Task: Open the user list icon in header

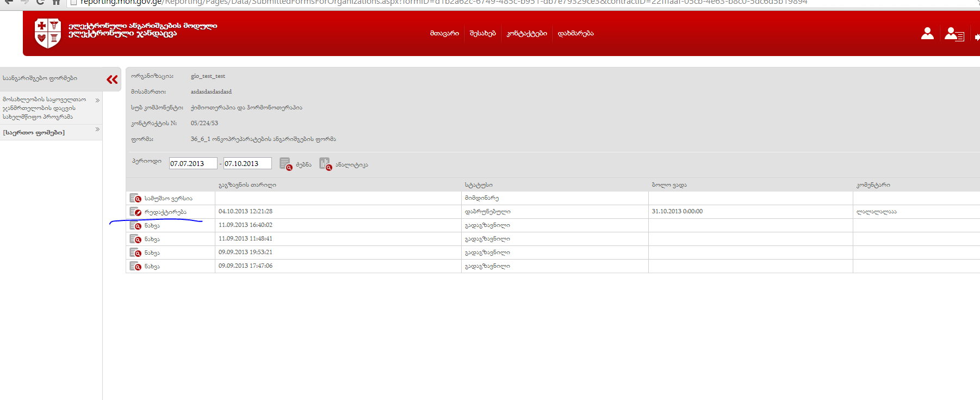Action: [x=954, y=34]
